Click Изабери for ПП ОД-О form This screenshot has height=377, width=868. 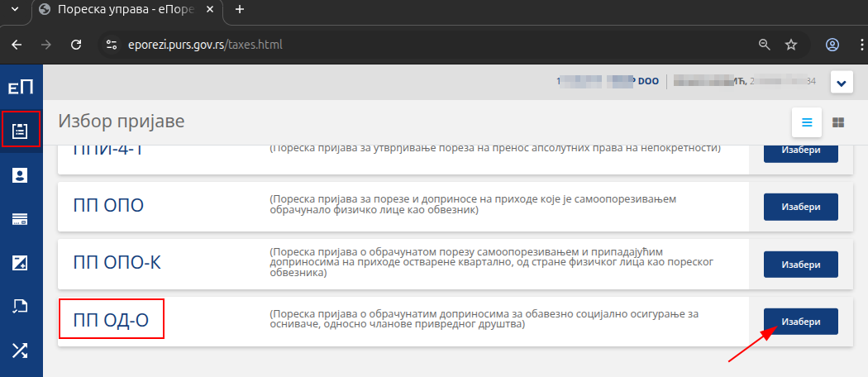click(800, 322)
